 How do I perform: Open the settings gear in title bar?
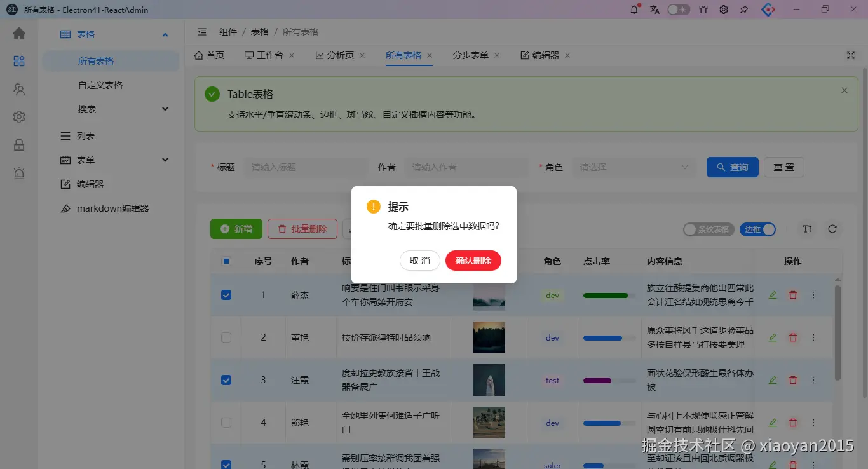723,10
